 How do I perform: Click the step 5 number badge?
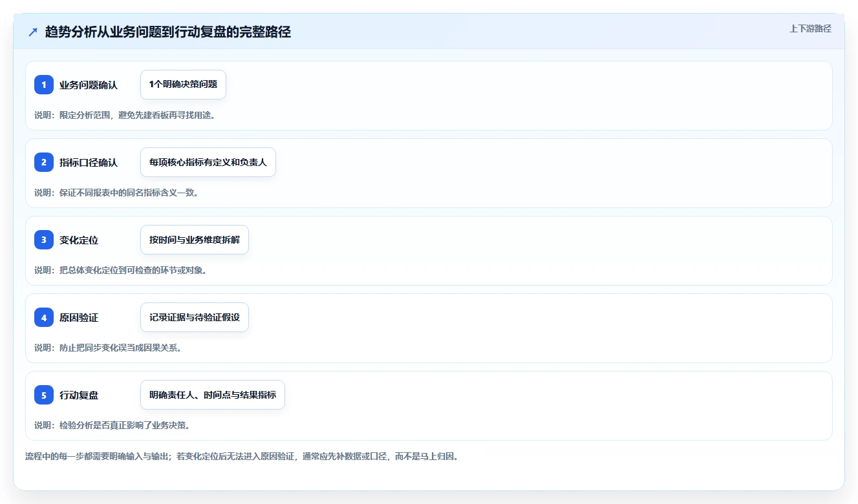click(x=44, y=395)
